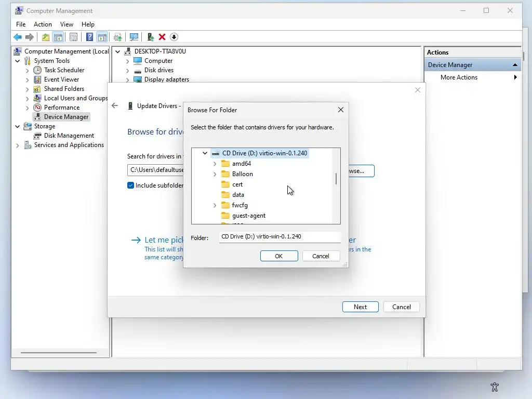Click the gray Forward arrow in the toolbar

coord(30,37)
